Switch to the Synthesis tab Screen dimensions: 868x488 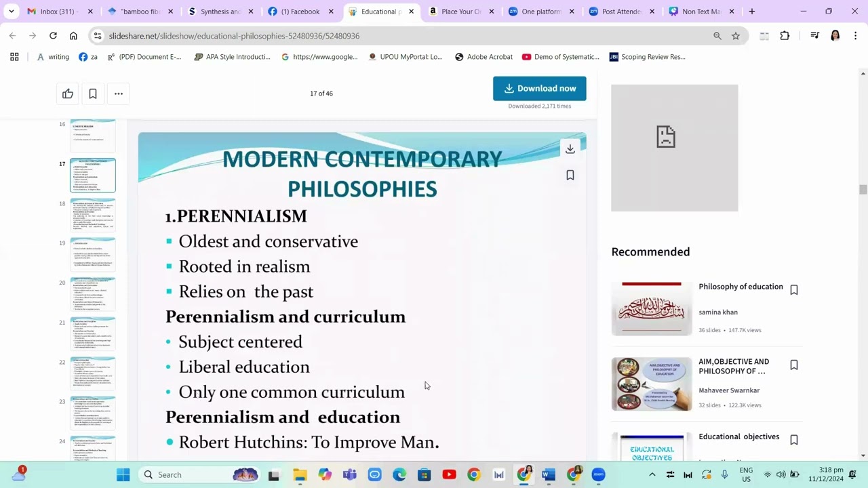pos(222,12)
